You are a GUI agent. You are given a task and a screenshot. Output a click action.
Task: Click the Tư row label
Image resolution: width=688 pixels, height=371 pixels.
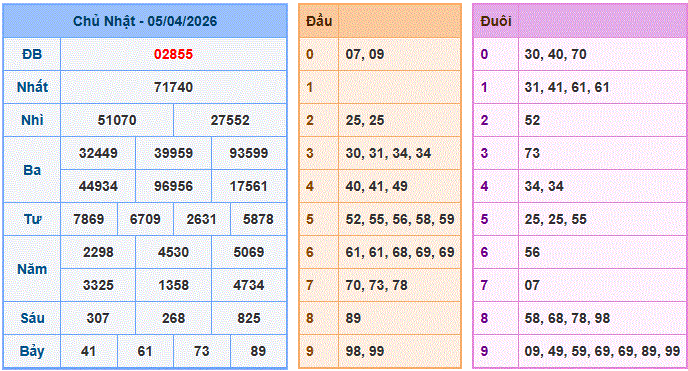click(x=32, y=219)
